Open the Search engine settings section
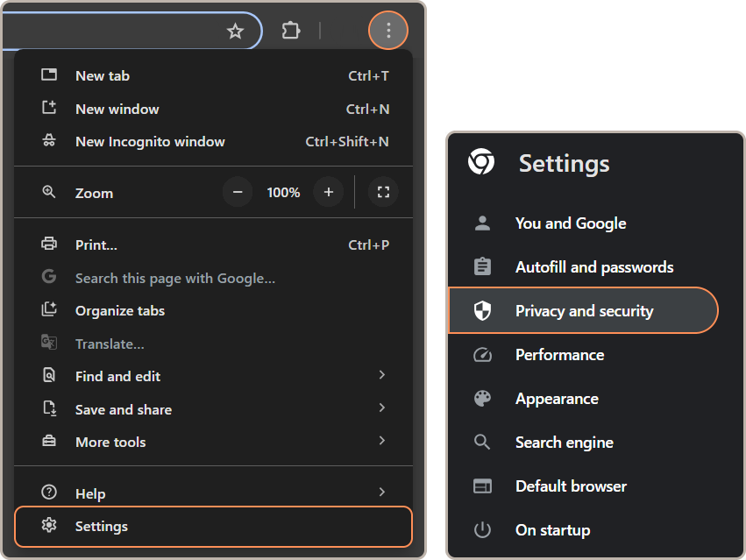 564,443
